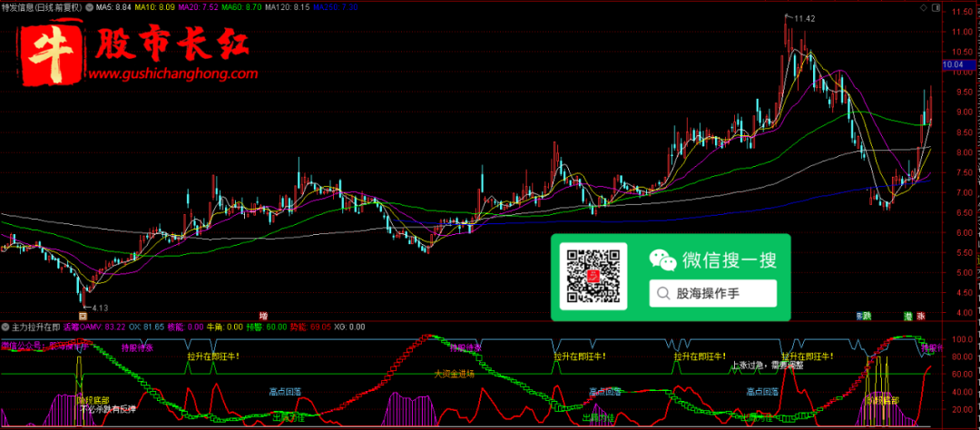Click the yellow MA10: 8.09 label

tap(153, 7)
